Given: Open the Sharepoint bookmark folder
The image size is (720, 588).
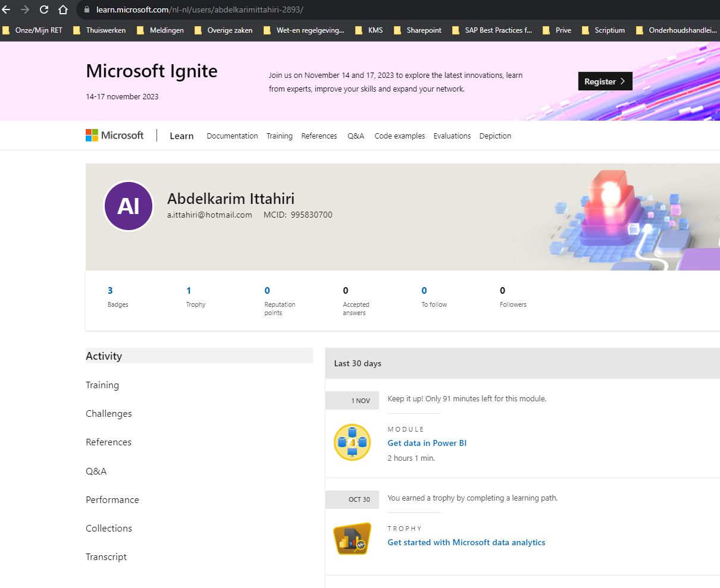Looking at the screenshot, I should coord(418,30).
